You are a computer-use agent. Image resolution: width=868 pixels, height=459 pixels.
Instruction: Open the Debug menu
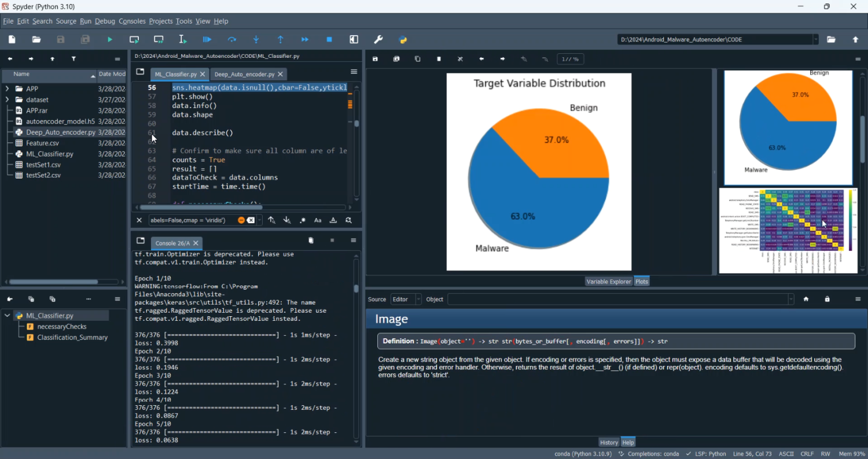pyautogui.click(x=105, y=21)
